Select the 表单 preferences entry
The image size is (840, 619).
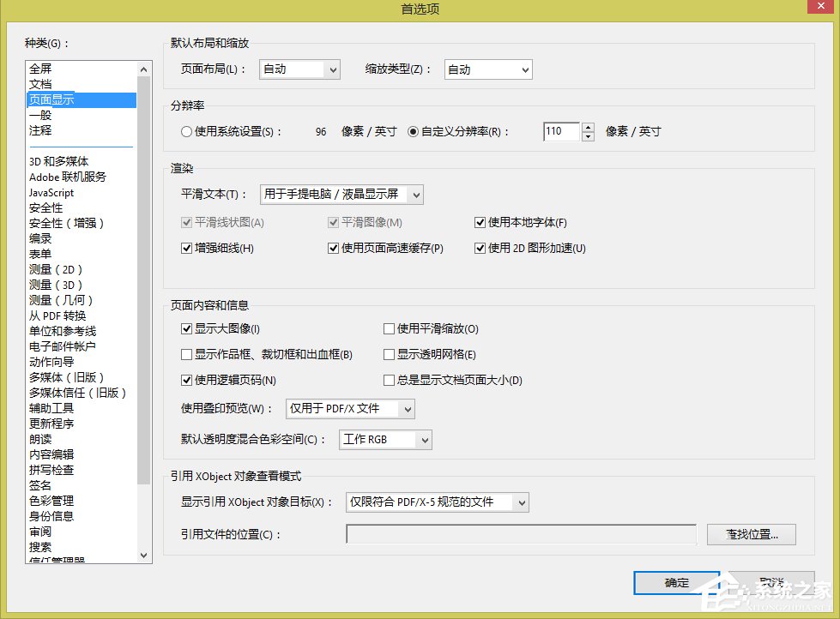pyautogui.click(x=38, y=254)
